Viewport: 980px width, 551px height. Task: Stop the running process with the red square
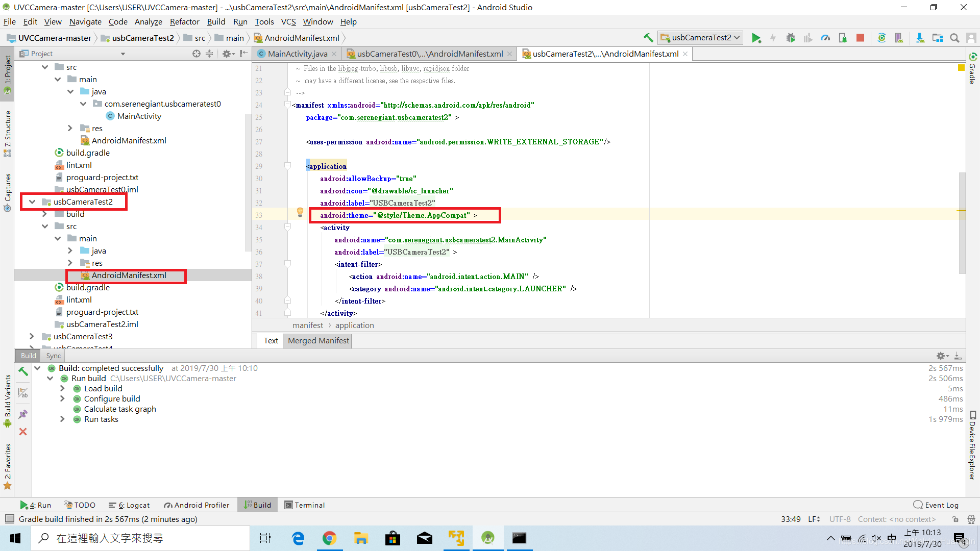tap(860, 38)
